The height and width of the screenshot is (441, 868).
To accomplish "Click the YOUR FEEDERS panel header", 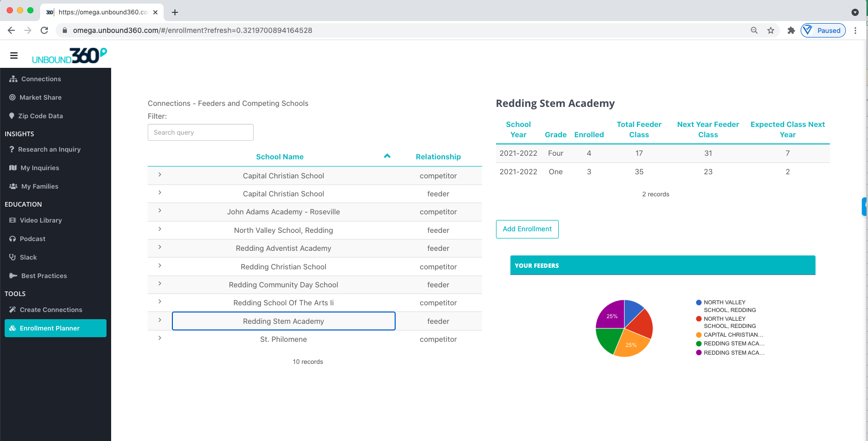I will [663, 265].
